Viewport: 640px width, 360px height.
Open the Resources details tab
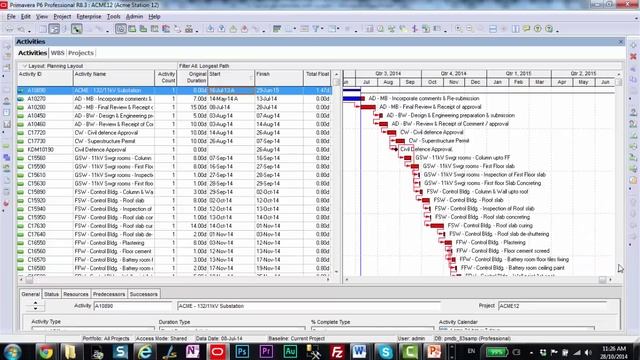tap(76, 294)
